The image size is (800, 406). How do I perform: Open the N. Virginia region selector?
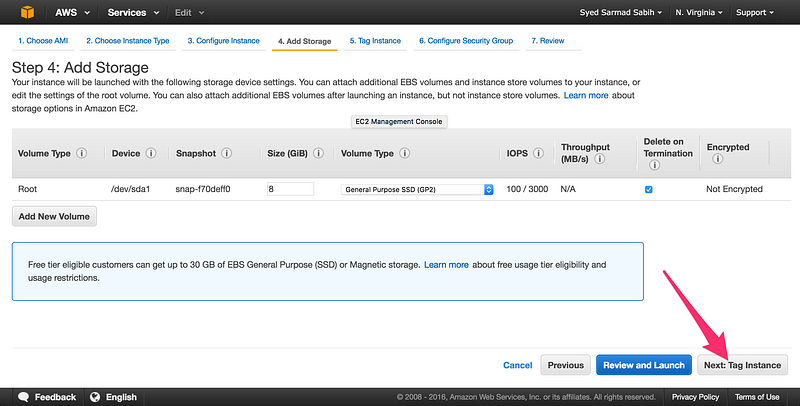699,12
